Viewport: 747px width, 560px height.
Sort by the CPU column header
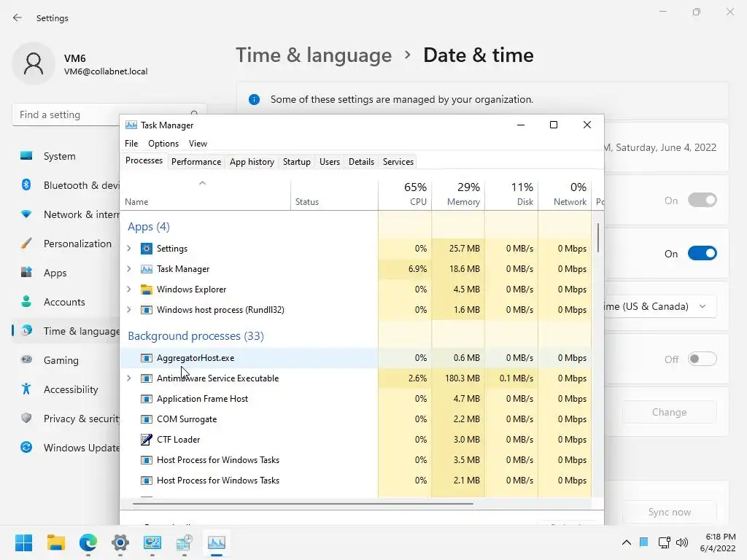click(x=405, y=195)
